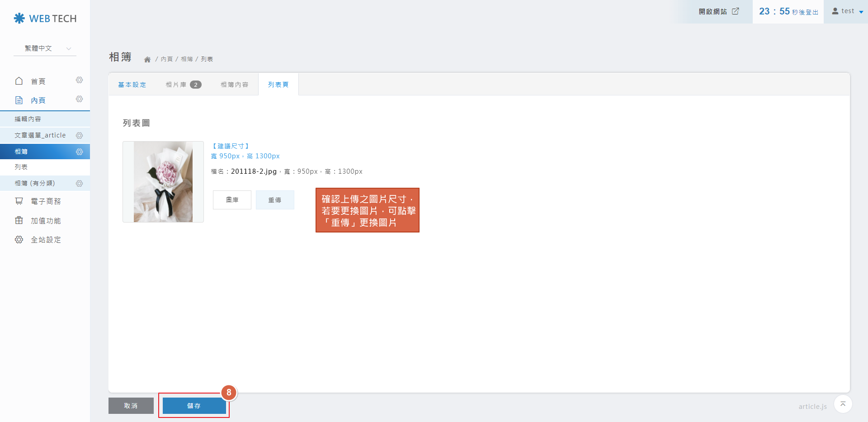Open settings gear next to 首頁
Image resolution: width=868 pixels, height=422 pixels.
point(79,80)
